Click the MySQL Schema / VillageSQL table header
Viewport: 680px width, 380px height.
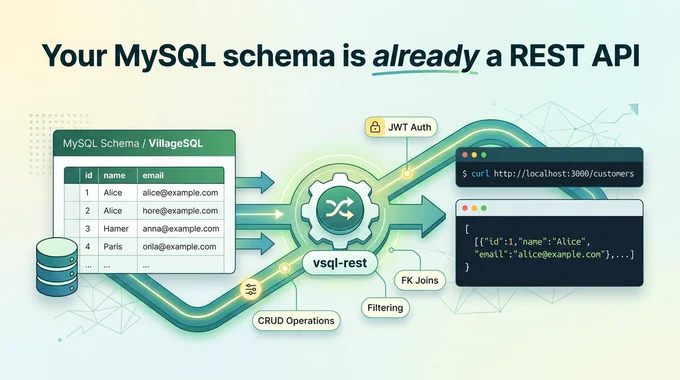[144, 143]
